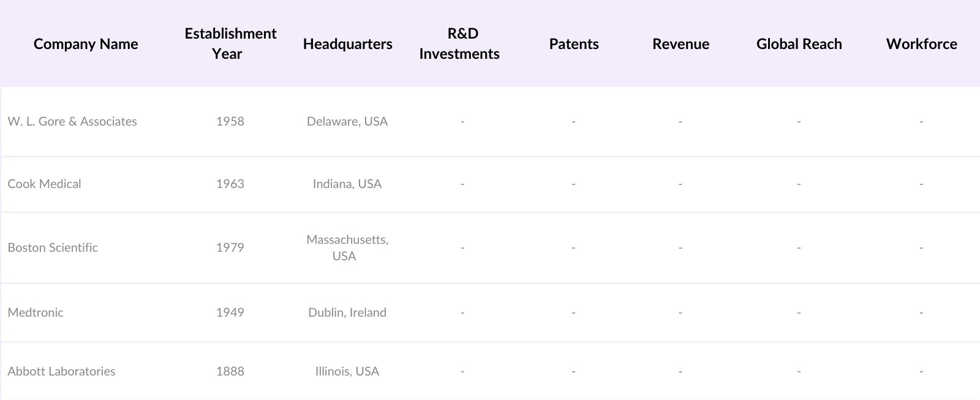Select the Cook Medical company name
Screen dimensions: 980x400
(x=44, y=184)
